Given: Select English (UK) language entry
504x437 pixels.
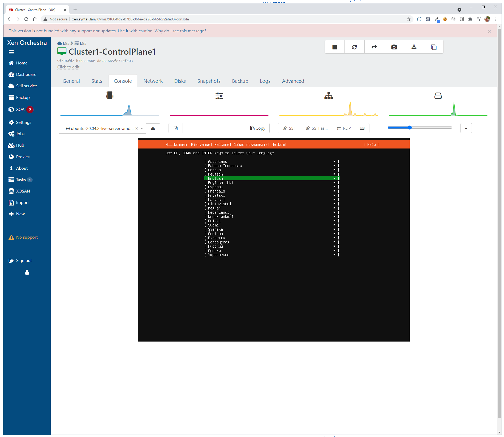Looking at the screenshot, I should pyautogui.click(x=220, y=183).
